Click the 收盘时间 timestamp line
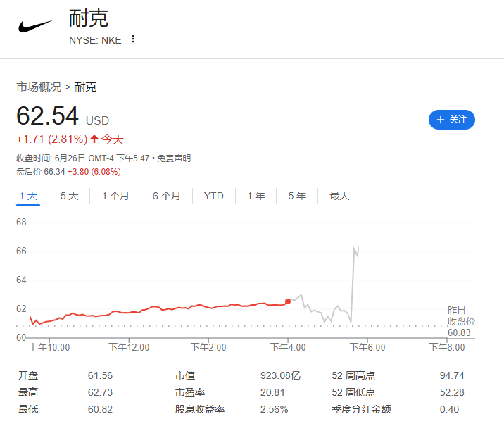 click(83, 158)
